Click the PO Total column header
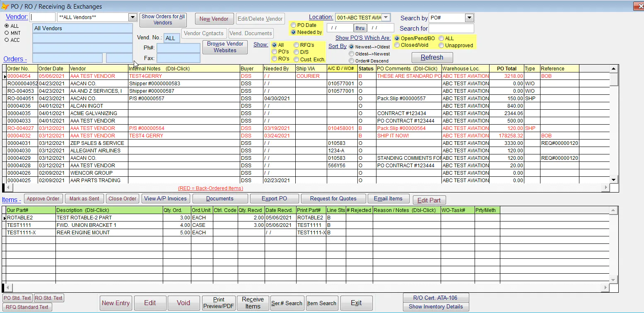This screenshot has height=313, width=644. tap(507, 69)
